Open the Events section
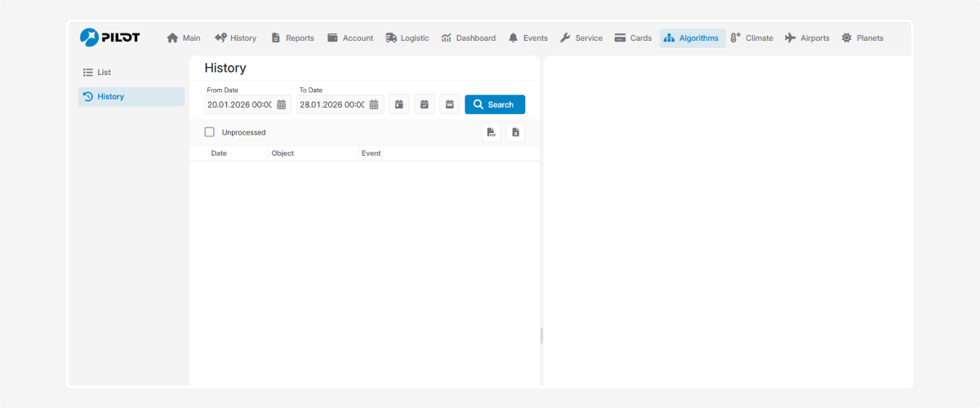 (528, 38)
